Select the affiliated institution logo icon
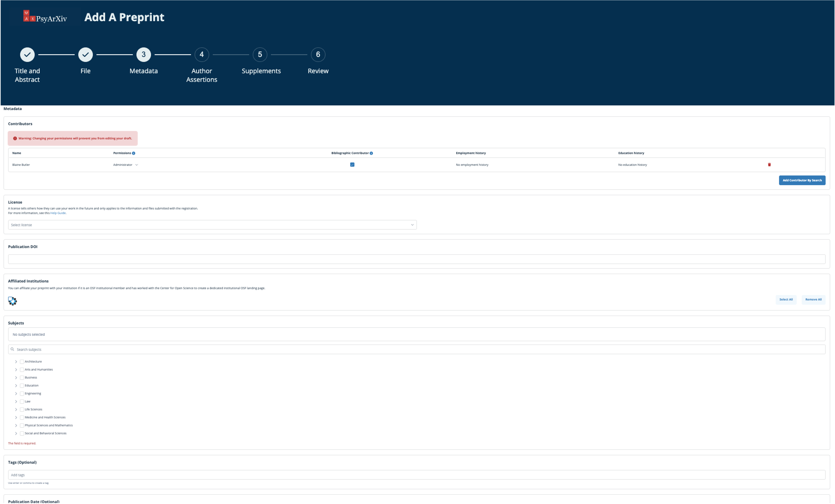 12,301
